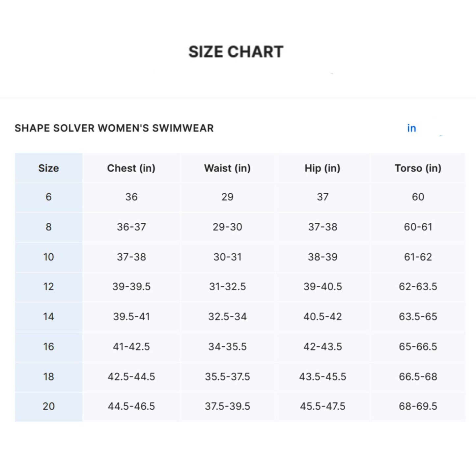Select the size 20 row label
Screen dimensions: 476x476
[x=48, y=406]
